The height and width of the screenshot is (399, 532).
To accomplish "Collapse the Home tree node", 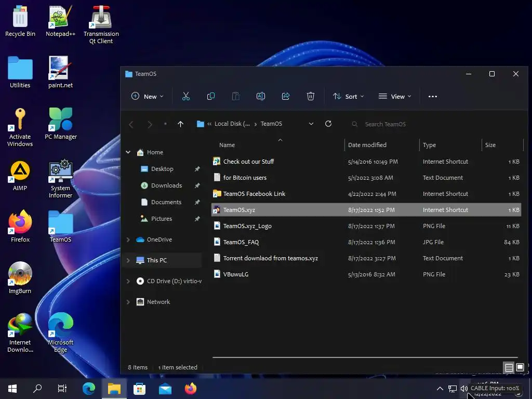I will (x=128, y=152).
